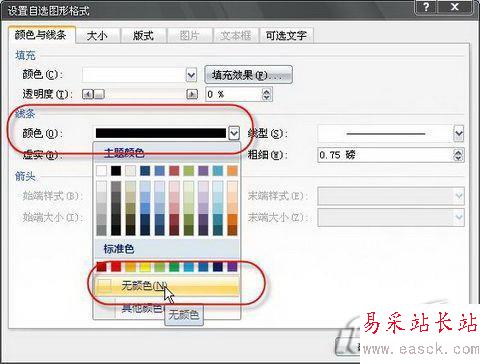Switch to the 大小 tab
Viewport: 480px width, 364px height.
click(x=97, y=35)
